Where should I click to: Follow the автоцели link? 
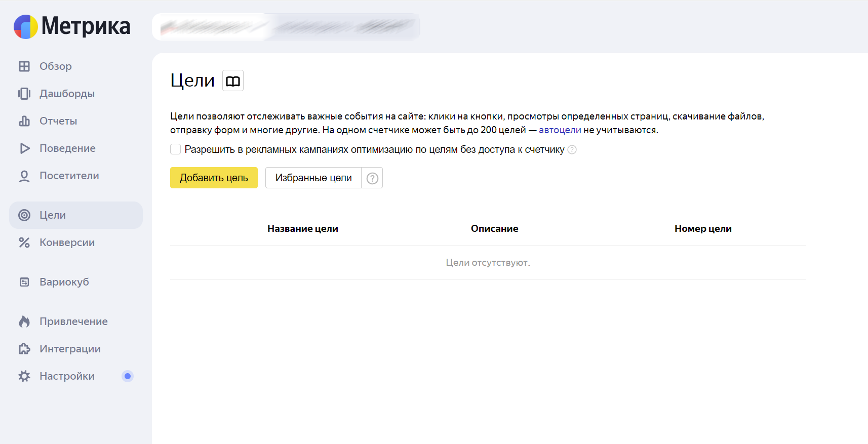click(560, 130)
